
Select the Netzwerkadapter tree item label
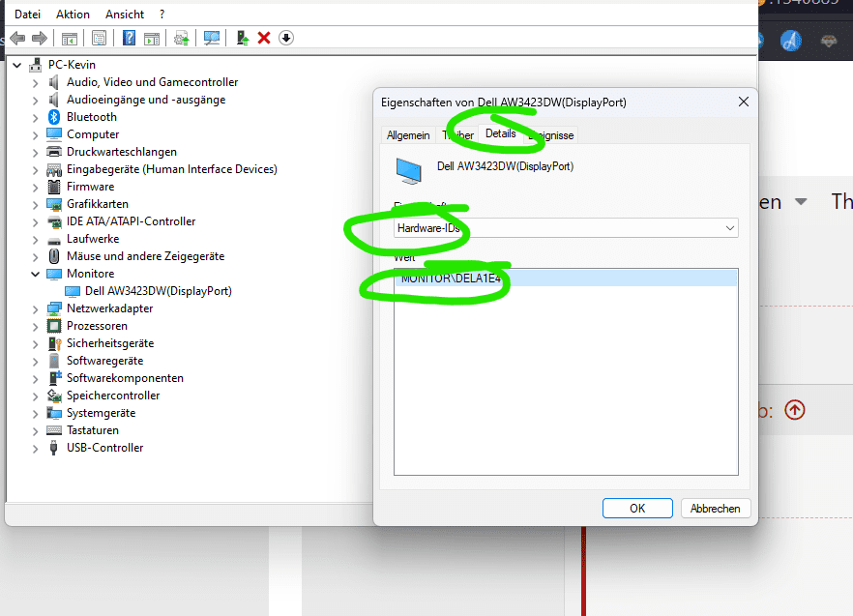110,308
